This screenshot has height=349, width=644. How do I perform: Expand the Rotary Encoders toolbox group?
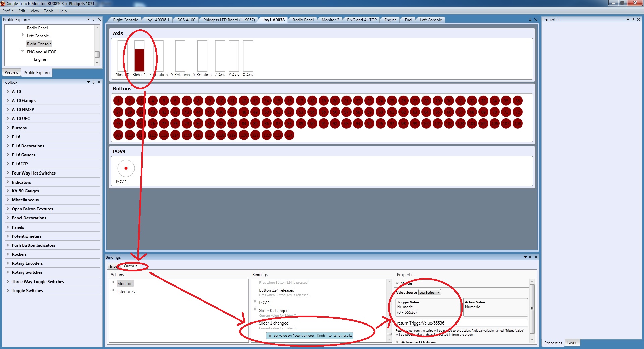coord(8,263)
